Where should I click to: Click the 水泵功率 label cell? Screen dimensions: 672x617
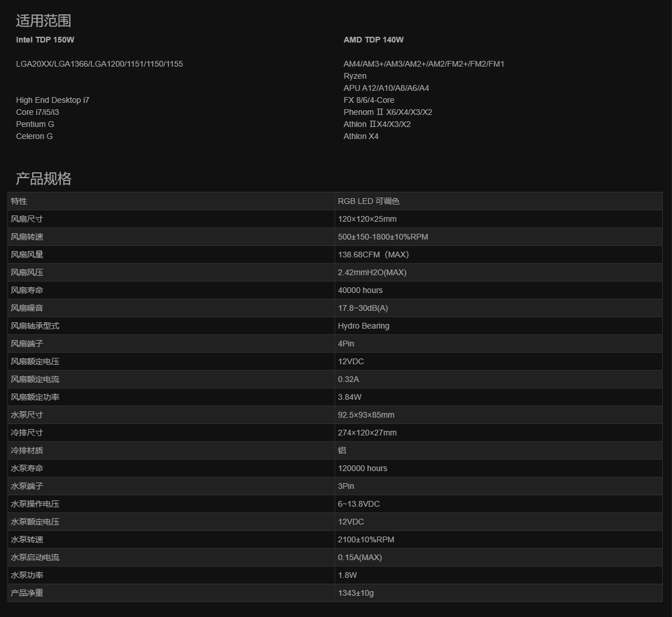[171, 575]
